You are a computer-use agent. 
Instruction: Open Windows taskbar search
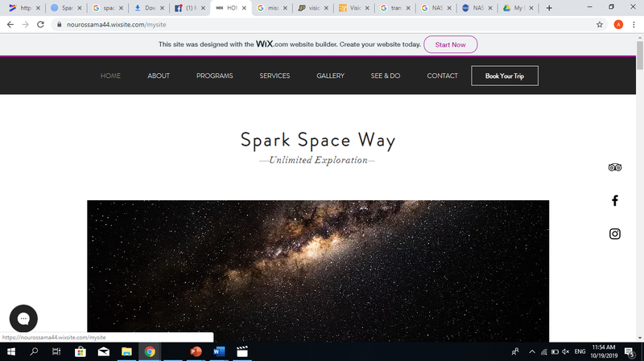(34, 351)
